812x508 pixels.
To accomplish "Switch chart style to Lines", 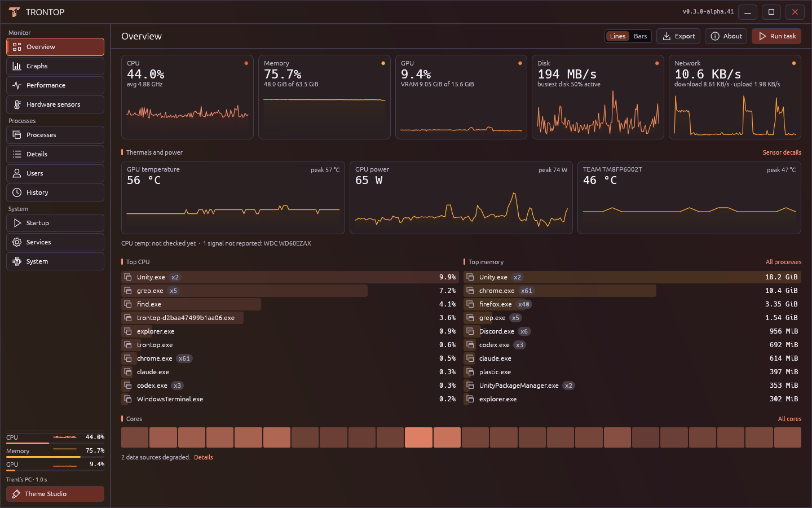I will click(617, 36).
